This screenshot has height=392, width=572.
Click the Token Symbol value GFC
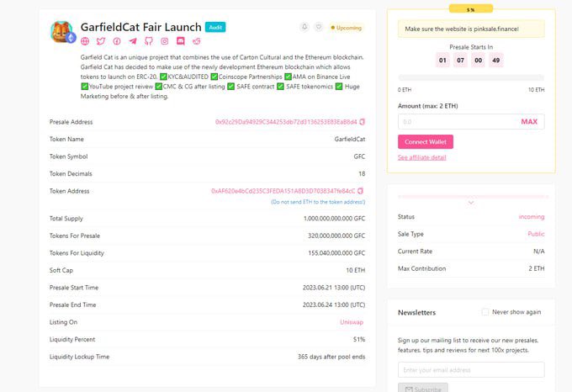(x=359, y=156)
